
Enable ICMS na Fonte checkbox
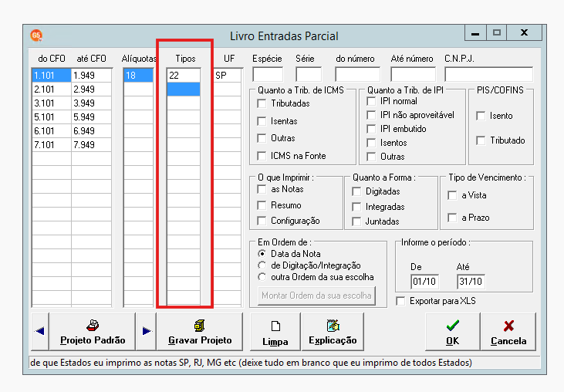(262, 156)
